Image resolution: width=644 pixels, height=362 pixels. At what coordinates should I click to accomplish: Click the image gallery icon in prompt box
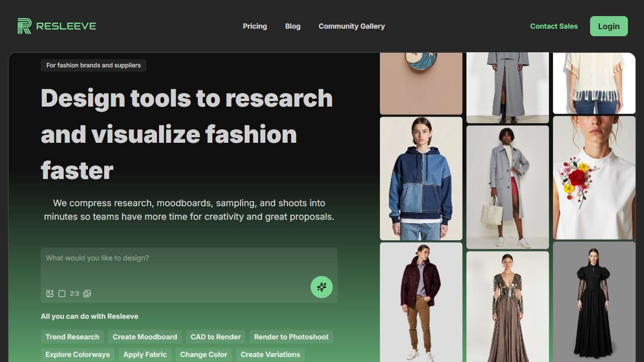coord(87,294)
